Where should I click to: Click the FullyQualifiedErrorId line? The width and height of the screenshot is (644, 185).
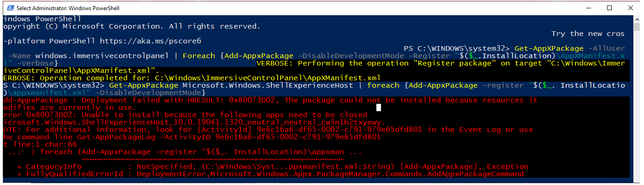pos(270,174)
